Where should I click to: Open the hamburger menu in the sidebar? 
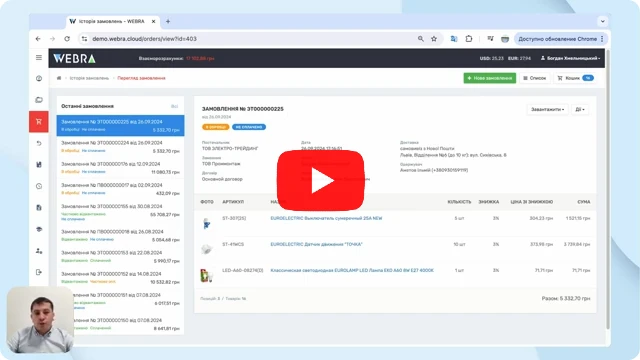tap(39, 58)
